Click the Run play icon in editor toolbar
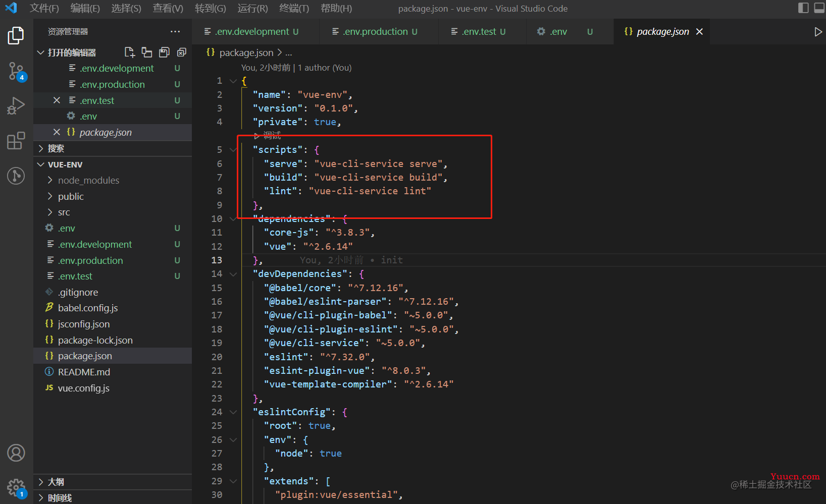826x504 pixels. (x=818, y=32)
